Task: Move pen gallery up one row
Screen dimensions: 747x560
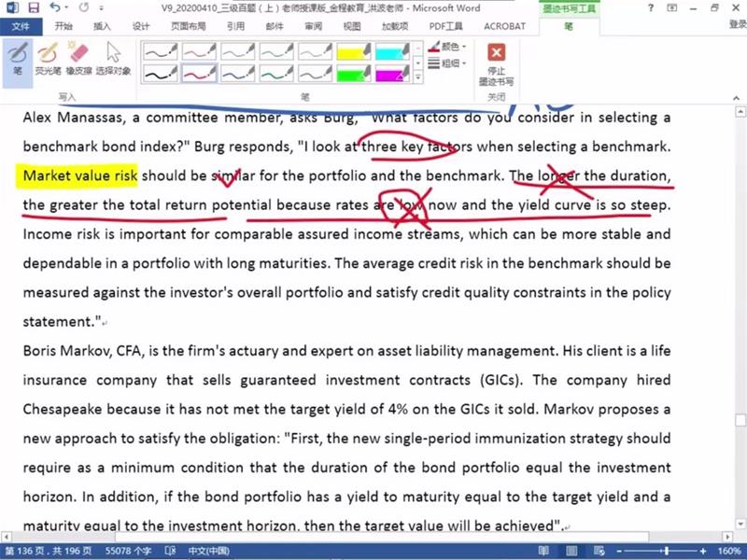Action: [x=417, y=49]
